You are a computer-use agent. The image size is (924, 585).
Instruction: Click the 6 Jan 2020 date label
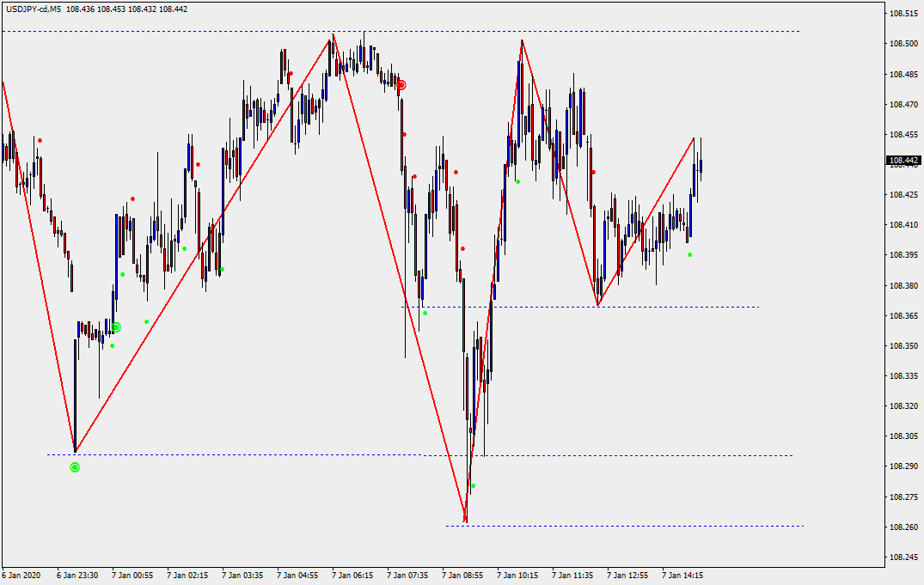coord(21,576)
